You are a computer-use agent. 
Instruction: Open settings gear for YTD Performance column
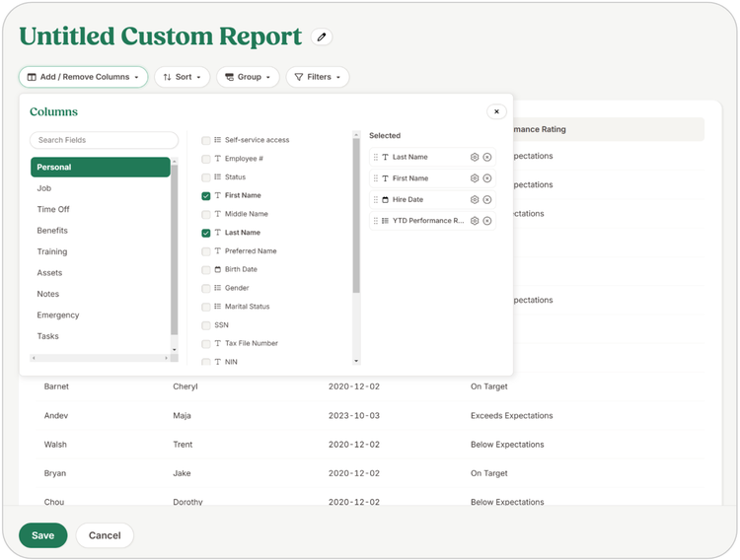click(475, 221)
